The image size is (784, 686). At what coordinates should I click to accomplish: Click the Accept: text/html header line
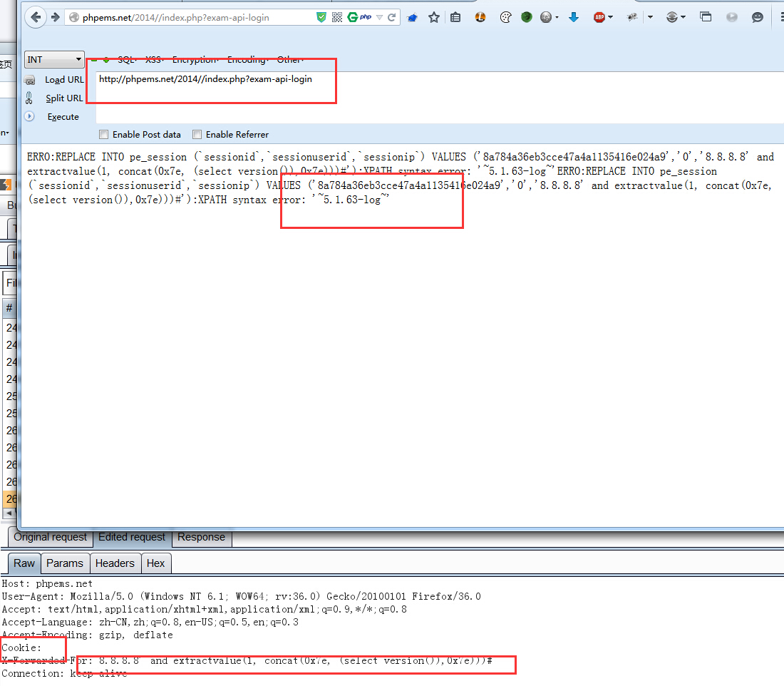click(x=204, y=610)
